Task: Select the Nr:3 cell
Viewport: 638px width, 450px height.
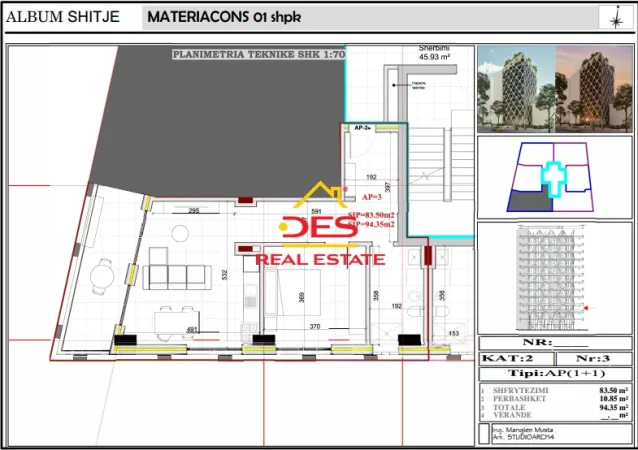Action: 593,358
